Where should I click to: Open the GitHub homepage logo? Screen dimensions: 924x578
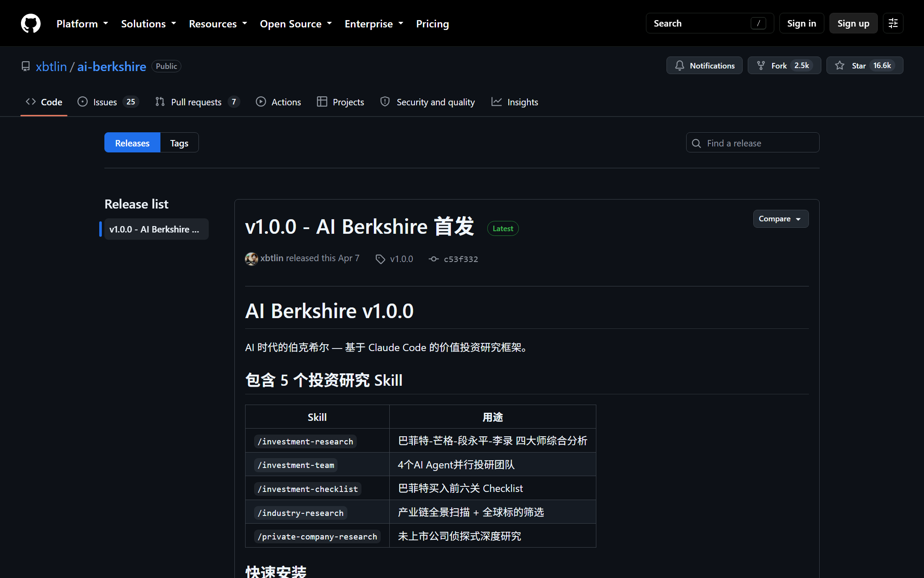point(31,23)
